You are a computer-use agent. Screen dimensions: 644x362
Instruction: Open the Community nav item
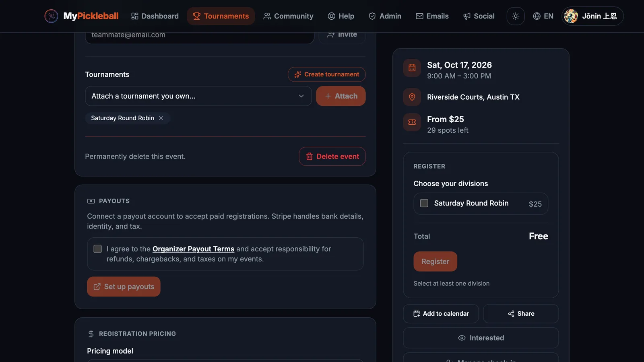pos(288,16)
